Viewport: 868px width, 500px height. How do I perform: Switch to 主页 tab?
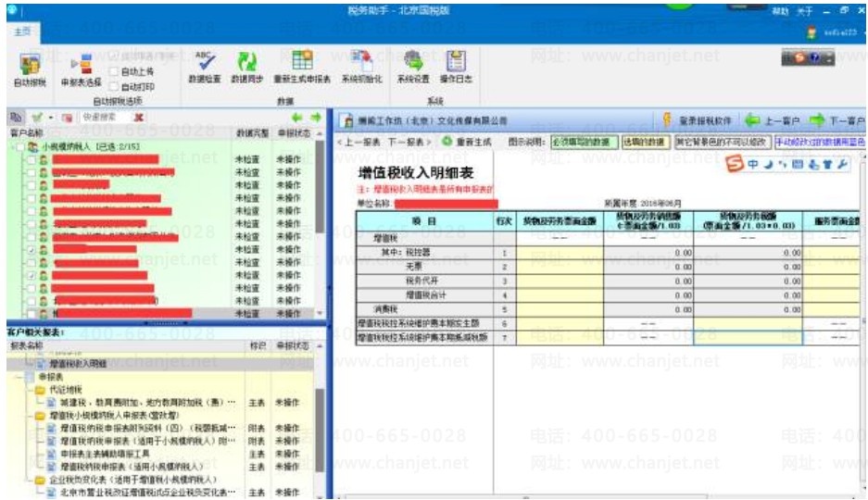point(23,31)
